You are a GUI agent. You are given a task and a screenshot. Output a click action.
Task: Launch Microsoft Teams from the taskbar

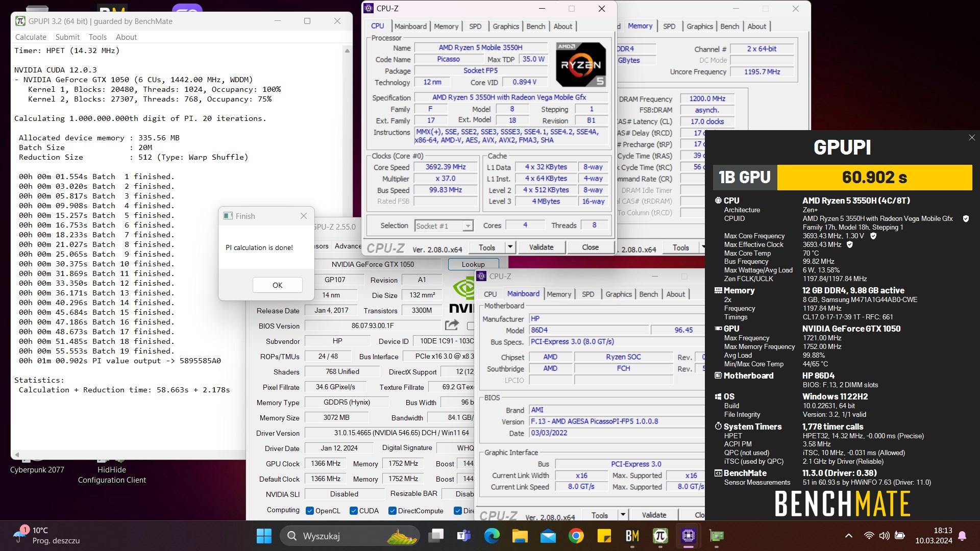pyautogui.click(x=464, y=536)
